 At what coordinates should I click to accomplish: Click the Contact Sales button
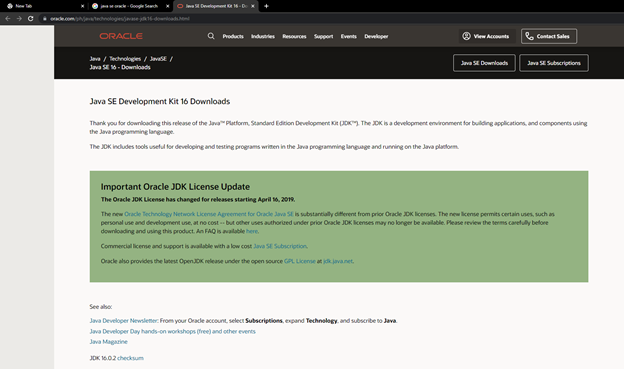(x=549, y=36)
